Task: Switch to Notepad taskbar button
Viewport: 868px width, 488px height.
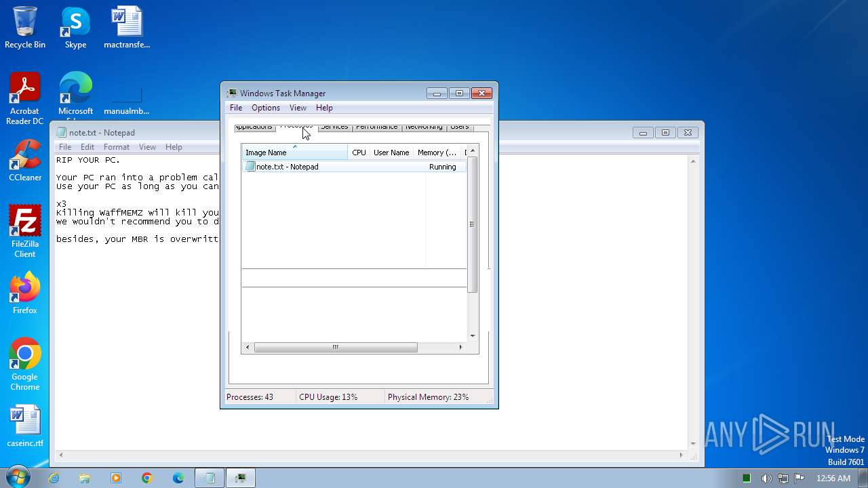Action: coord(210,478)
